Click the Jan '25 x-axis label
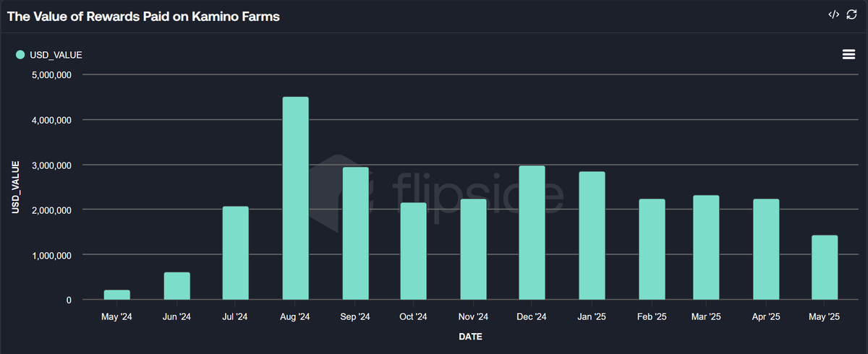868x354 pixels. (x=592, y=317)
